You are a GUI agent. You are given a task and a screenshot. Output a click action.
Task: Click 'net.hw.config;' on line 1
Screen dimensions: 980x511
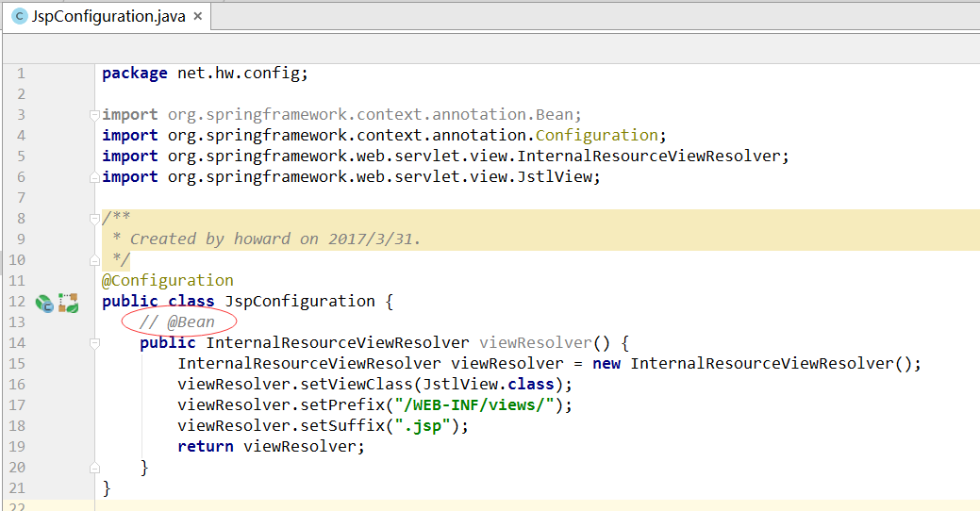(x=242, y=74)
